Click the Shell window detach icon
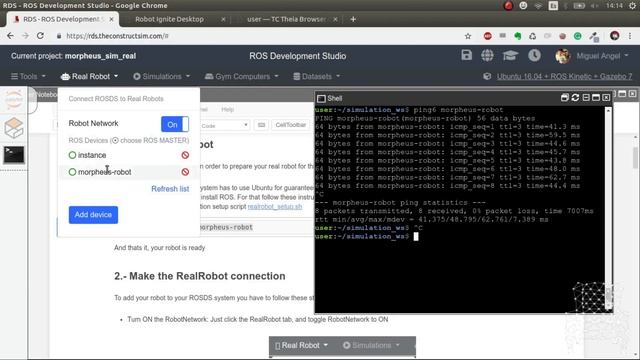The image size is (640, 360). pos(564,98)
